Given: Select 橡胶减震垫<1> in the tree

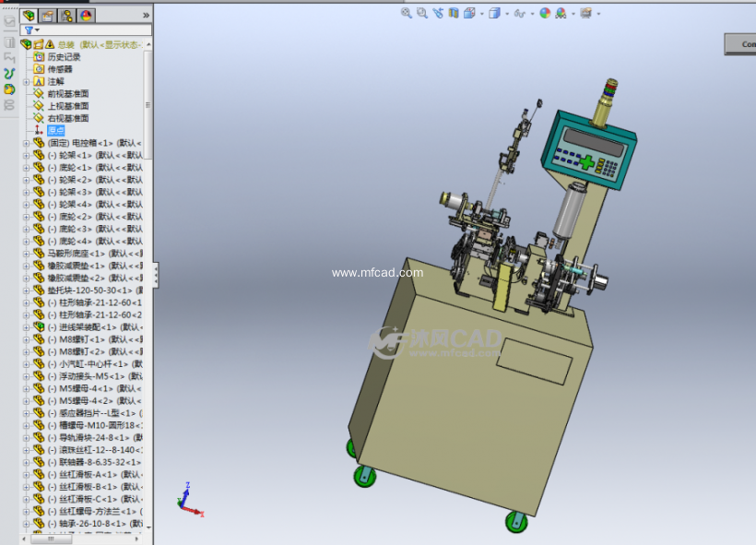Looking at the screenshot, I should [95, 266].
